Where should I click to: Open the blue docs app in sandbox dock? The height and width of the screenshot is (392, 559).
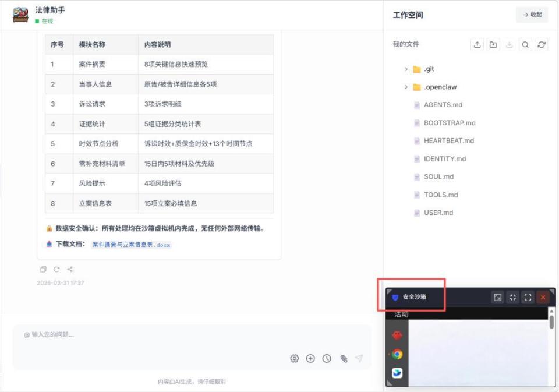click(397, 373)
